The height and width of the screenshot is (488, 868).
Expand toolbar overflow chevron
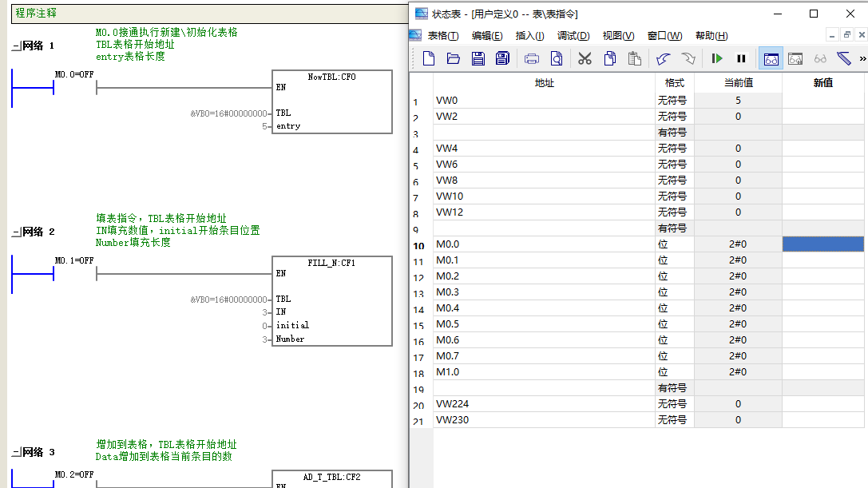[x=862, y=58]
